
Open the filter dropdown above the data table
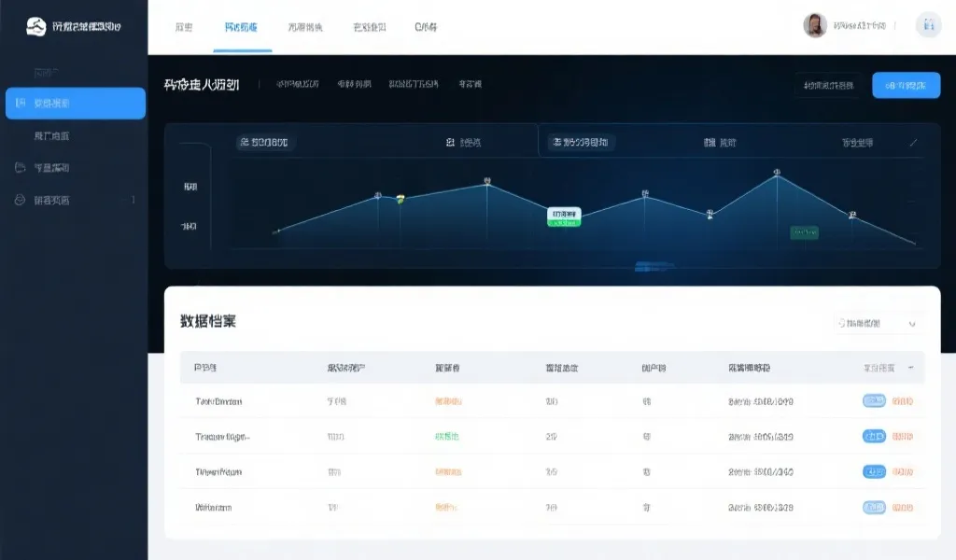(879, 323)
